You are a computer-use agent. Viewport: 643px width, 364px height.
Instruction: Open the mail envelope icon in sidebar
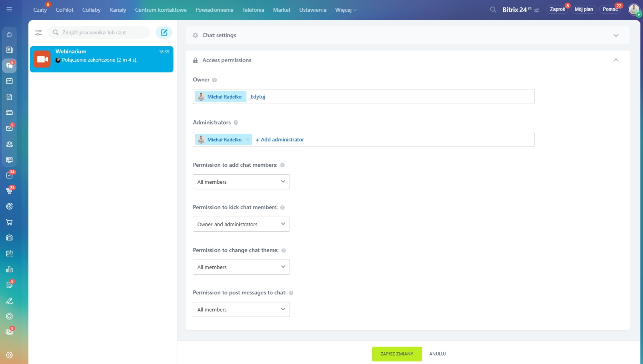click(x=9, y=128)
